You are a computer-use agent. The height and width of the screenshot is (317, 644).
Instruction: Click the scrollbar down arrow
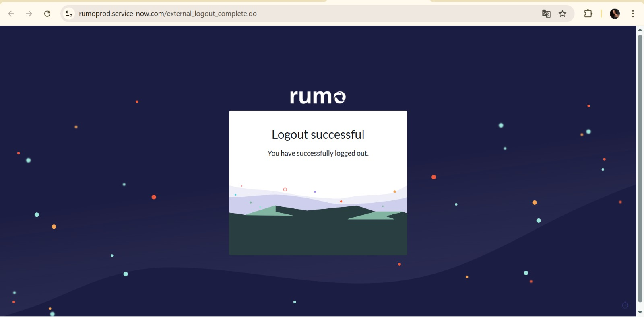640,313
